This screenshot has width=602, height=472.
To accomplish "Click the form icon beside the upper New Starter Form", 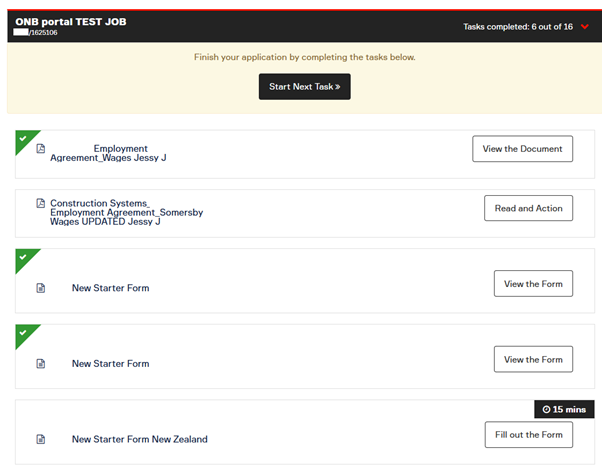I will click(x=41, y=288).
